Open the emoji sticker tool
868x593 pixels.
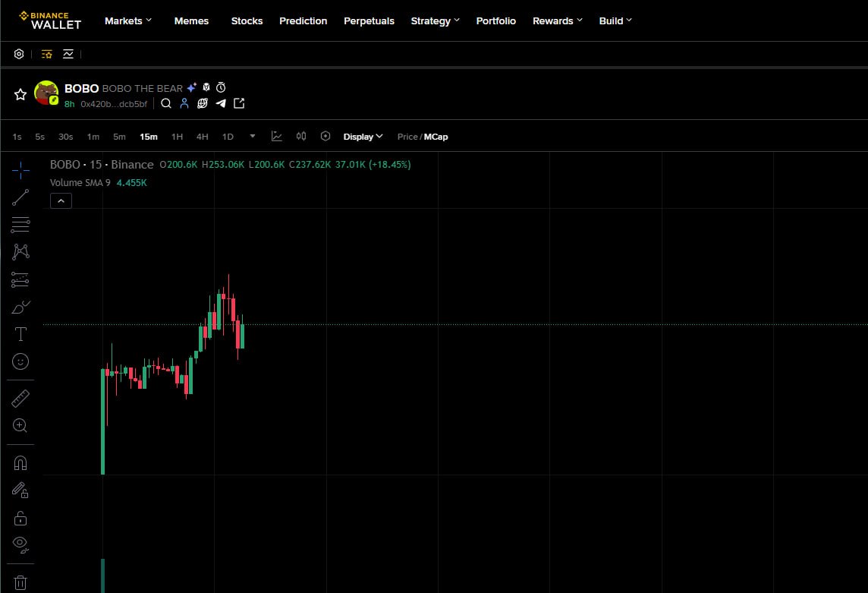[x=20, y=362]
